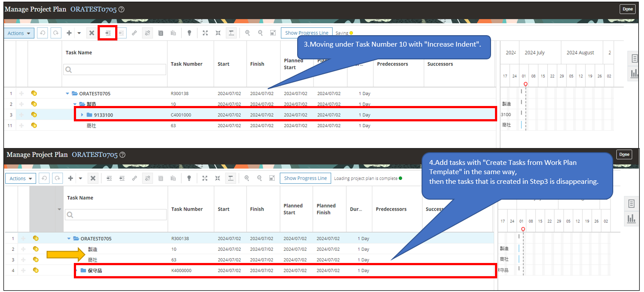Select task number C4001000 cell
This screenshot has width=644, height=292.
coord(181,115)
